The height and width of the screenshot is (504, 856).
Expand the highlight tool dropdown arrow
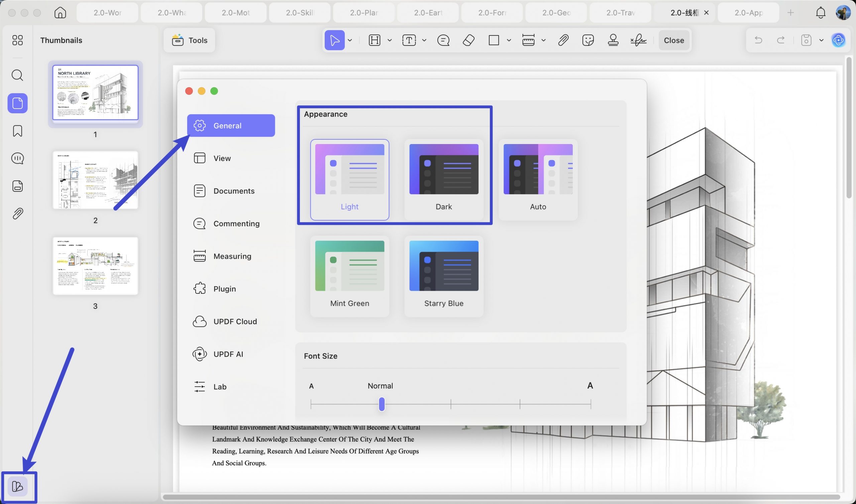coord(390,40)
